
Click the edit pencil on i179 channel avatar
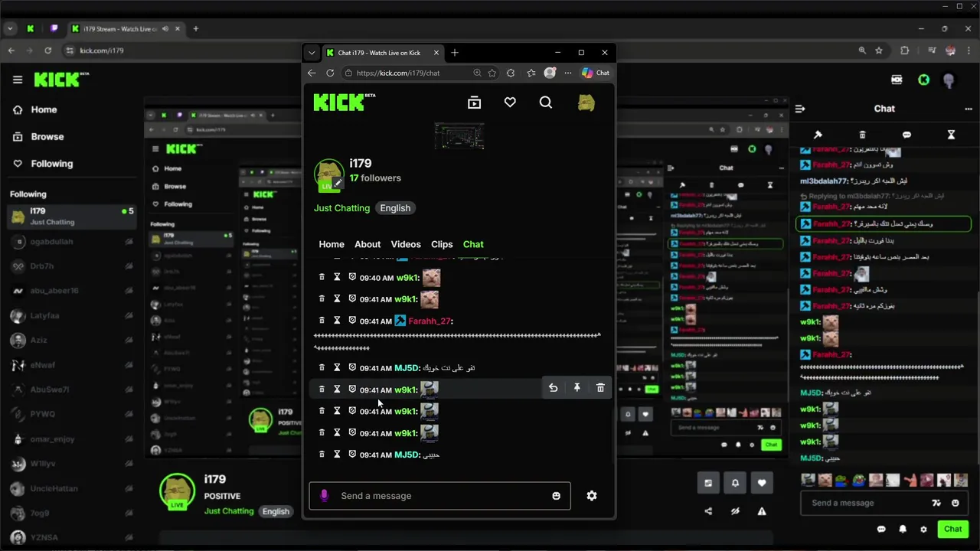coord(338,184)
